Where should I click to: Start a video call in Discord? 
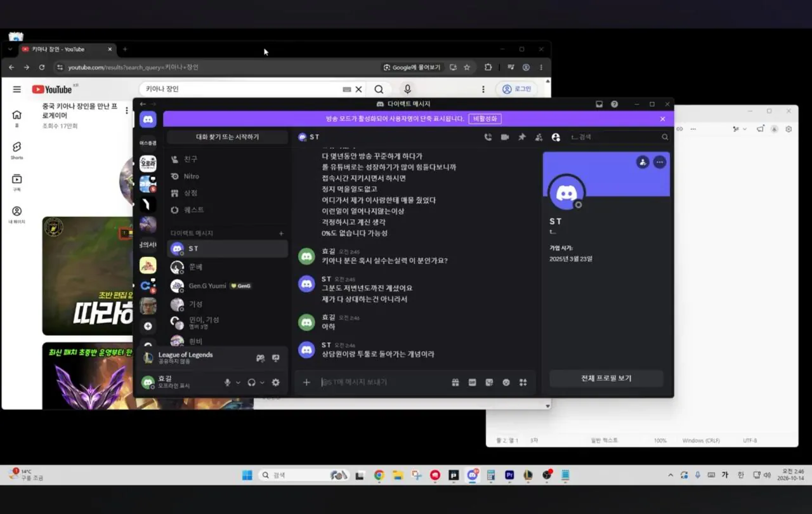[x=505, y=137]
